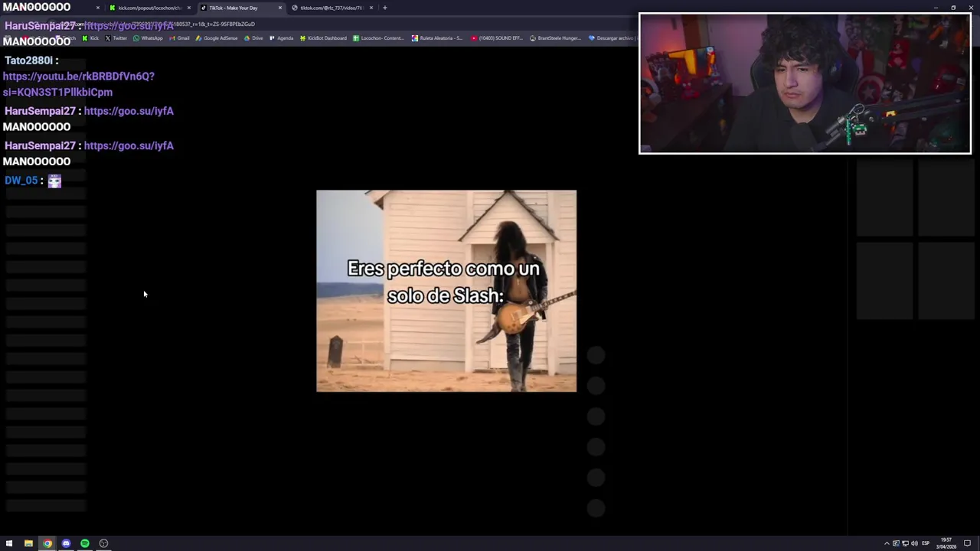Open the Ruleta Aleatoria bookmark
The width and height of the screenshot is (980, 551).
pyautogui.click(x=437, y=38)
